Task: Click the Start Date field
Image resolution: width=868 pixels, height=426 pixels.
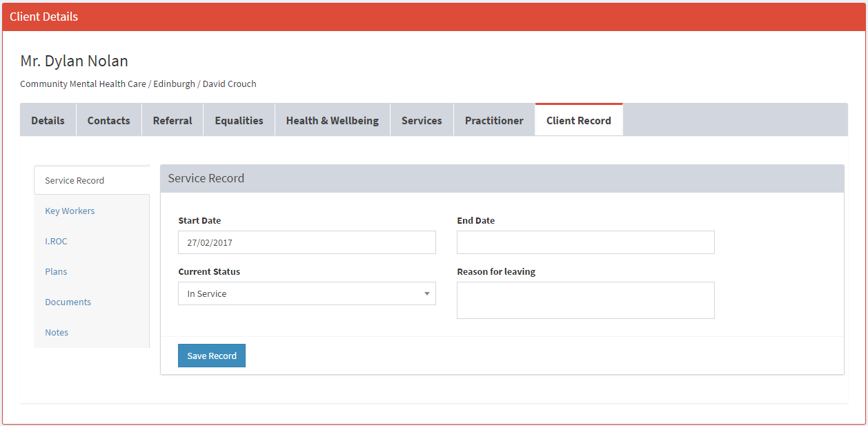Action: (x=306, y=242)
